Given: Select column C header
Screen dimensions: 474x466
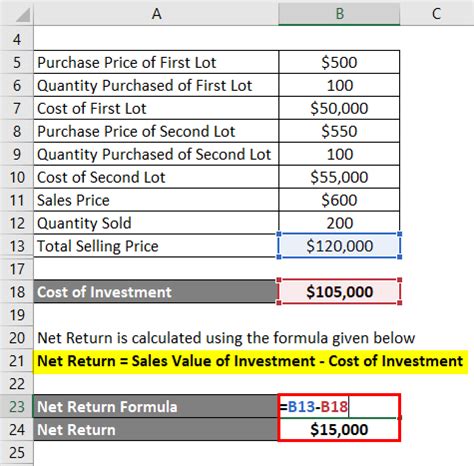Looking at the screenshot, I should point(437,13).
